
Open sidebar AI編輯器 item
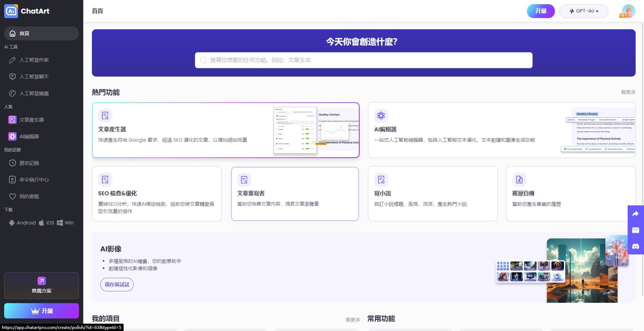(41, 136)
